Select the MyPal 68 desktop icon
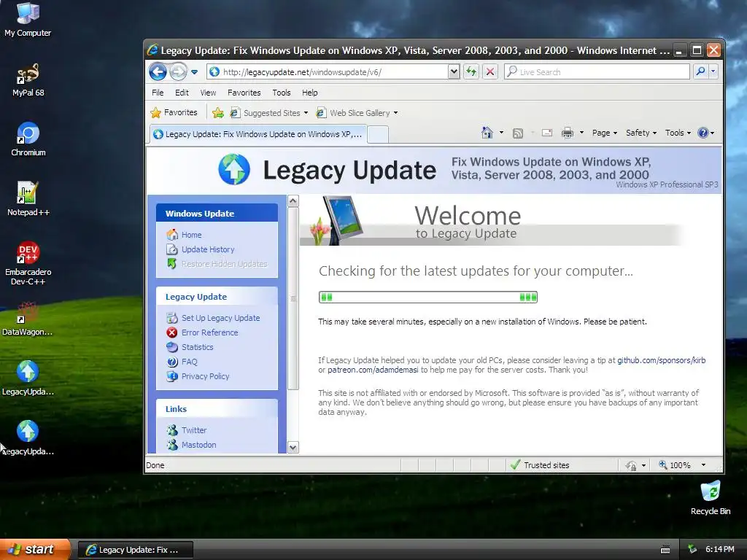 28,80
